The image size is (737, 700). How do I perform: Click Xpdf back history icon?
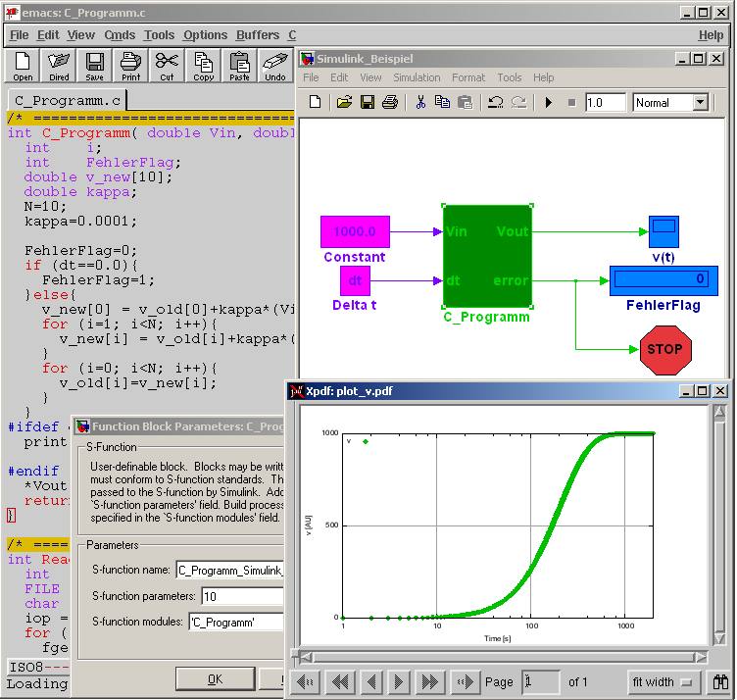305,681
